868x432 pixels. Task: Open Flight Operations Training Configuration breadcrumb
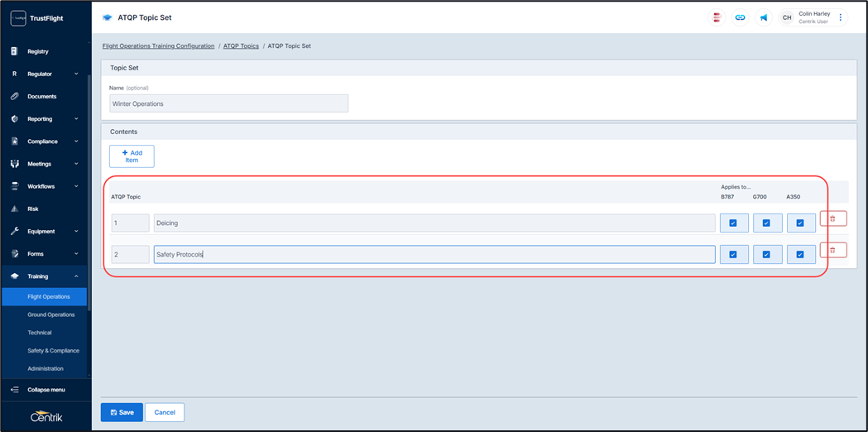tap(158, 46)
